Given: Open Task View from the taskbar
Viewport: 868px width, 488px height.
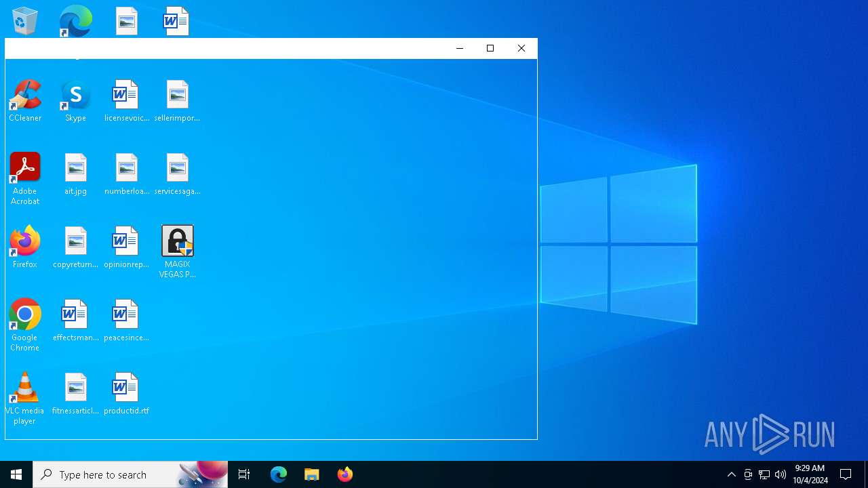Looking at the screenshot, I should (x=244, y=474).
